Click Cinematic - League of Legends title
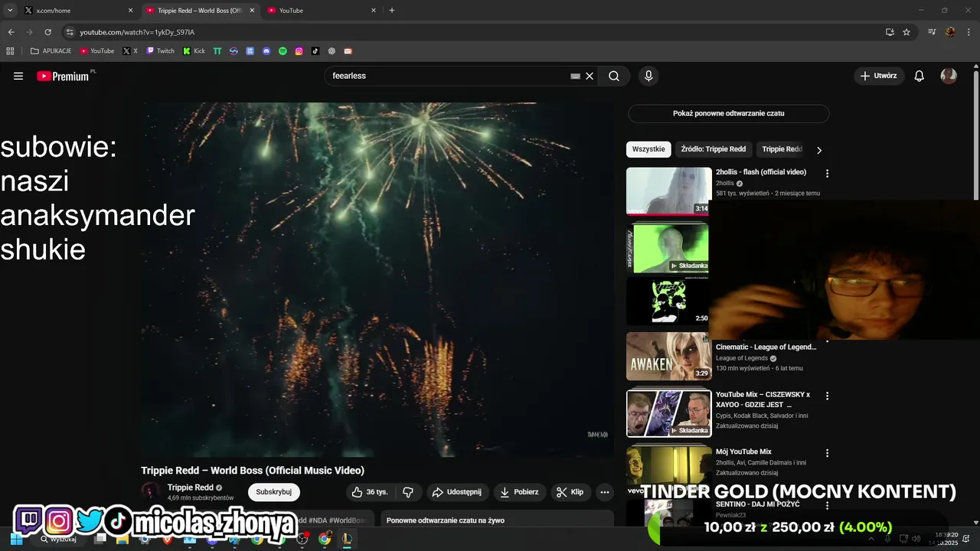980x551 pixels. 766,347
